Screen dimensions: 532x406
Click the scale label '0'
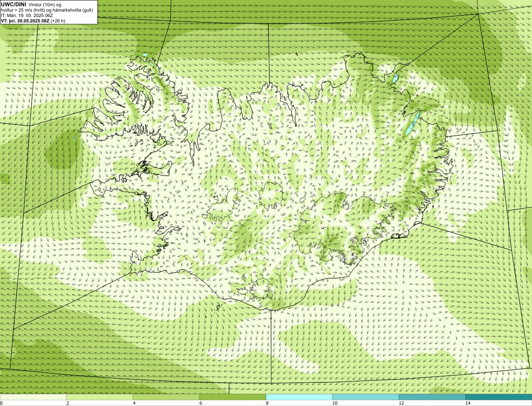coord(1,403)
